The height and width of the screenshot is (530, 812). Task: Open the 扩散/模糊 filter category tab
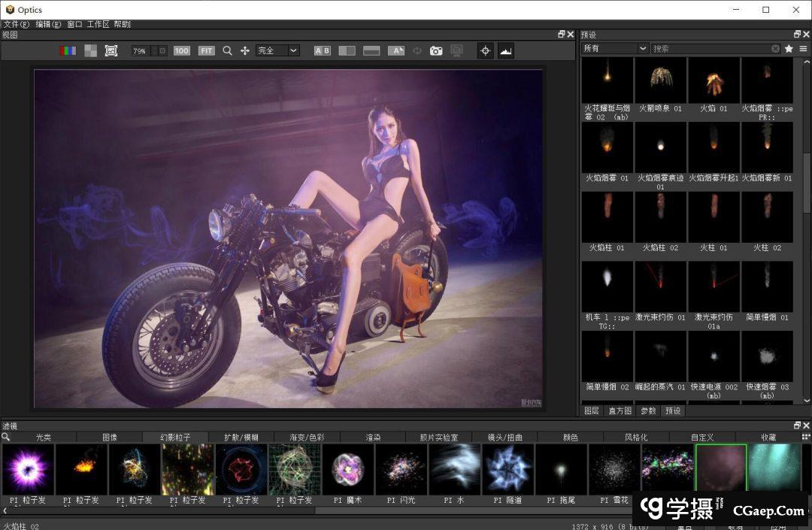click(x=241, y=437)
